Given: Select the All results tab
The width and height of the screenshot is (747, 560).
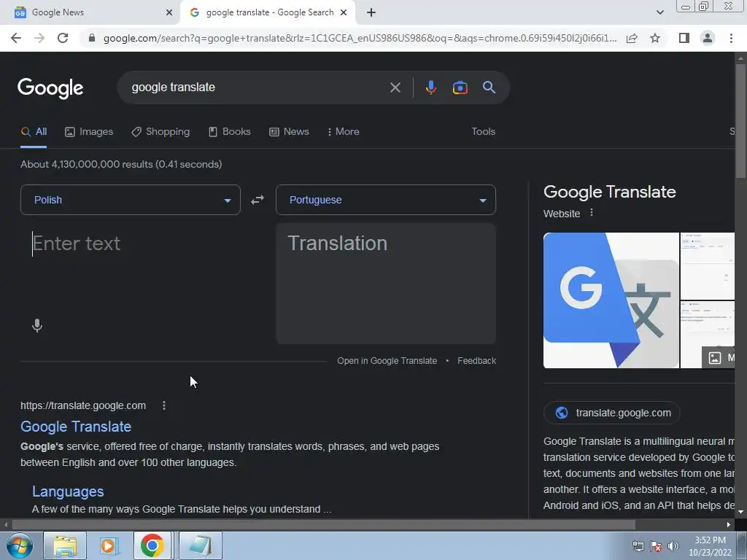Looking at the screenshot, I should coord(34,131).
